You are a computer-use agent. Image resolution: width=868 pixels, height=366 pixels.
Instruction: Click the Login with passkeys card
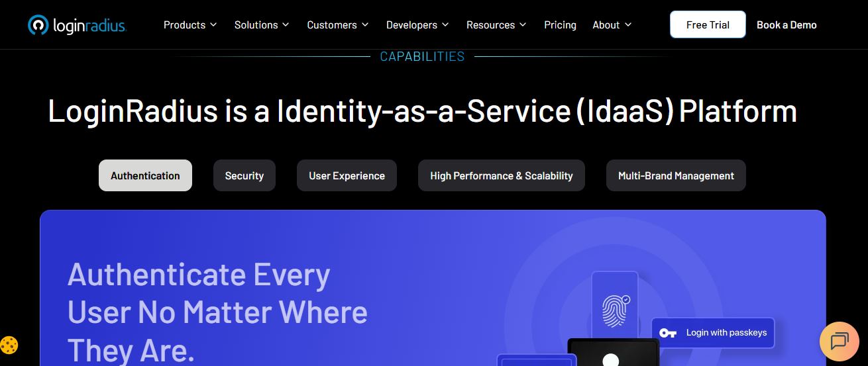[x=726, y=333]
